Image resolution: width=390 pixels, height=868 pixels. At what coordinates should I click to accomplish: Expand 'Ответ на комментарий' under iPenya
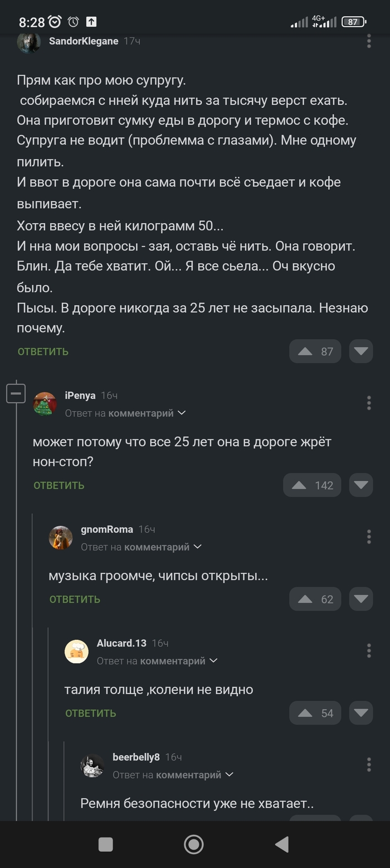[125, 413]
